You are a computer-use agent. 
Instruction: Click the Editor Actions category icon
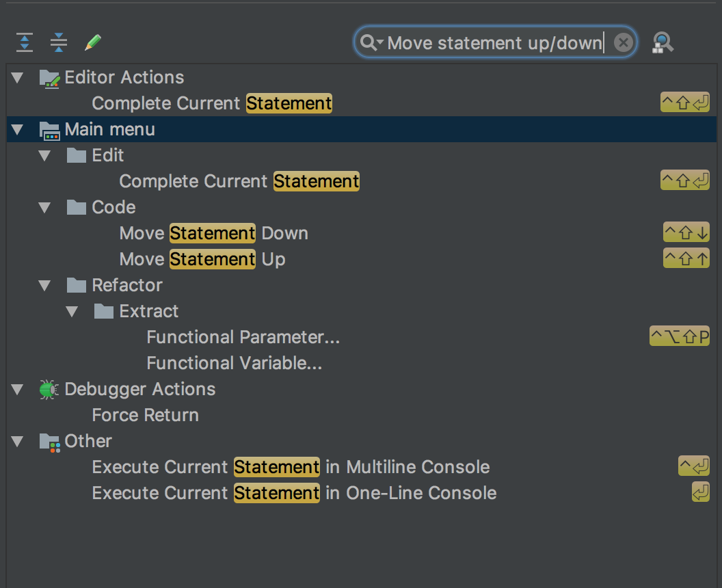(x=48, y=77)
